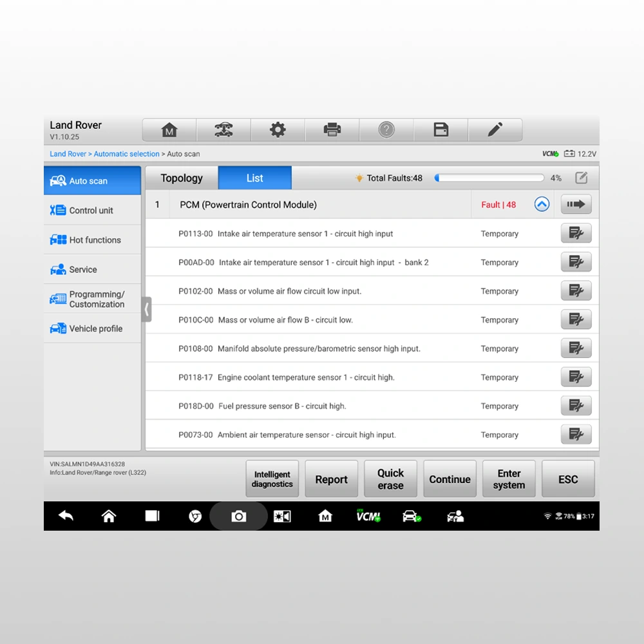
Task: Open detail icon for P0073-00 fault
Action: tap(576, 435)
